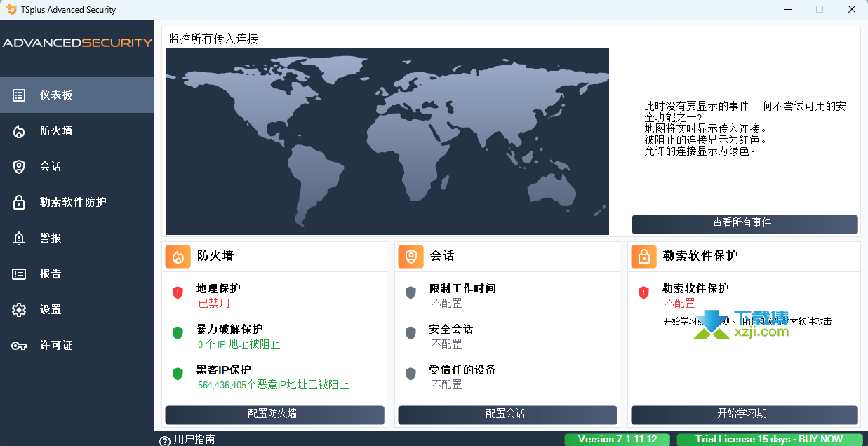
Task: Open the 会话 sidebar menu item
Action: pyautogui.click(x=77, y=166)
